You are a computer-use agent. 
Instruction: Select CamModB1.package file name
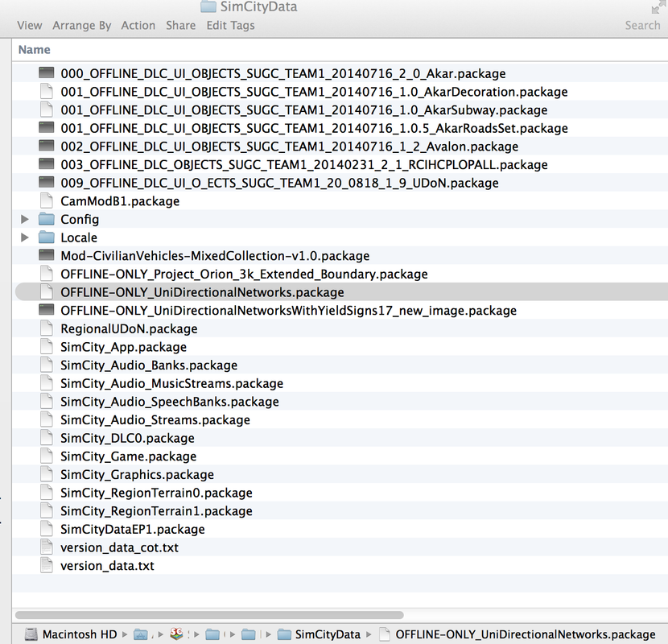point(120,201)
